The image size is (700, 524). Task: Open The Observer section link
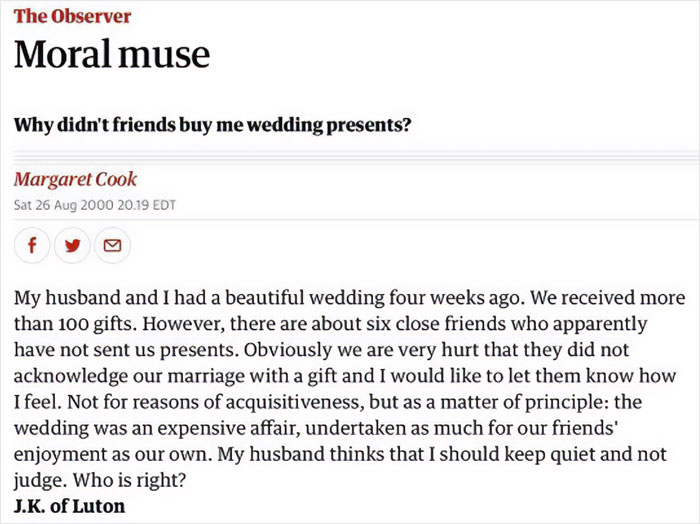point(72,17)
